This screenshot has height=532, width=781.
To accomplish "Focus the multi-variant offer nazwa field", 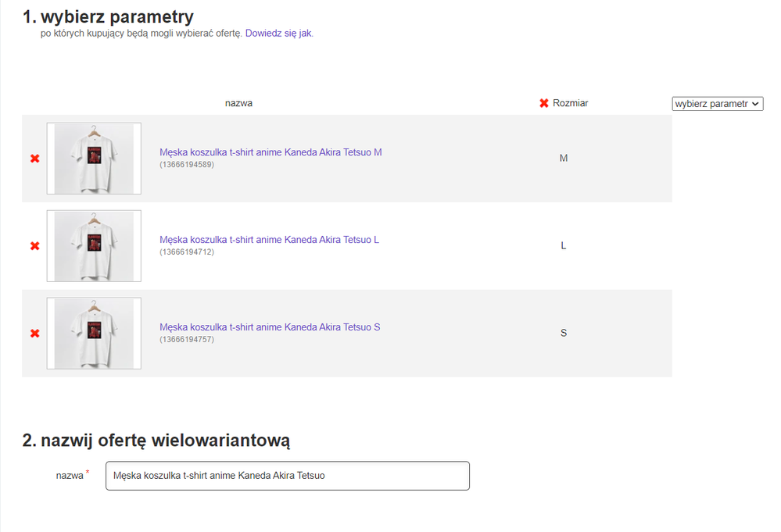I will [287, 476].
